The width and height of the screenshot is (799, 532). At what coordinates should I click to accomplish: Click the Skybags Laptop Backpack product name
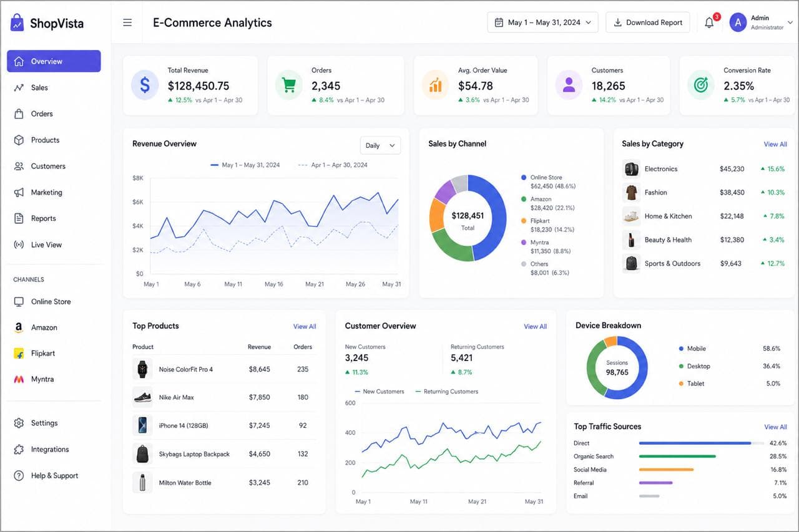[194, 454]
